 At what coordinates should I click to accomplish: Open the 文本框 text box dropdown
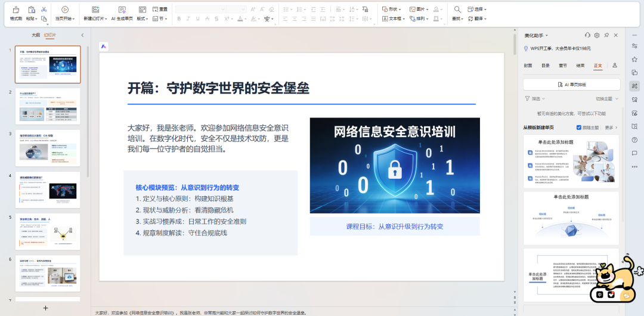394,18
